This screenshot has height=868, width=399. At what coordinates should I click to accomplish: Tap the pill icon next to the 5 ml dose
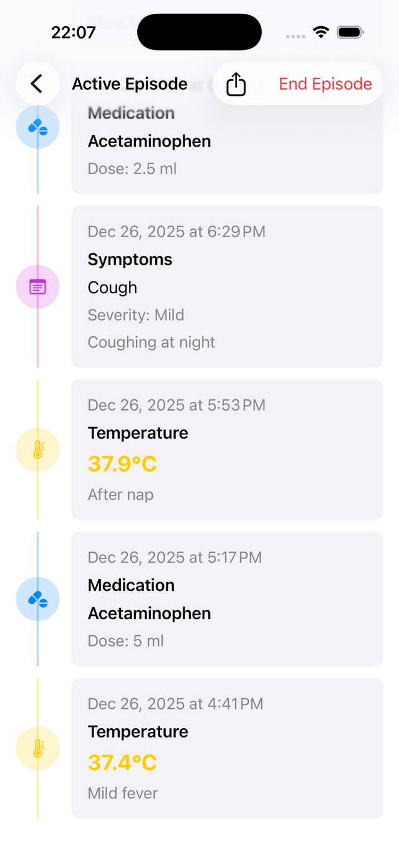point(37,599)
